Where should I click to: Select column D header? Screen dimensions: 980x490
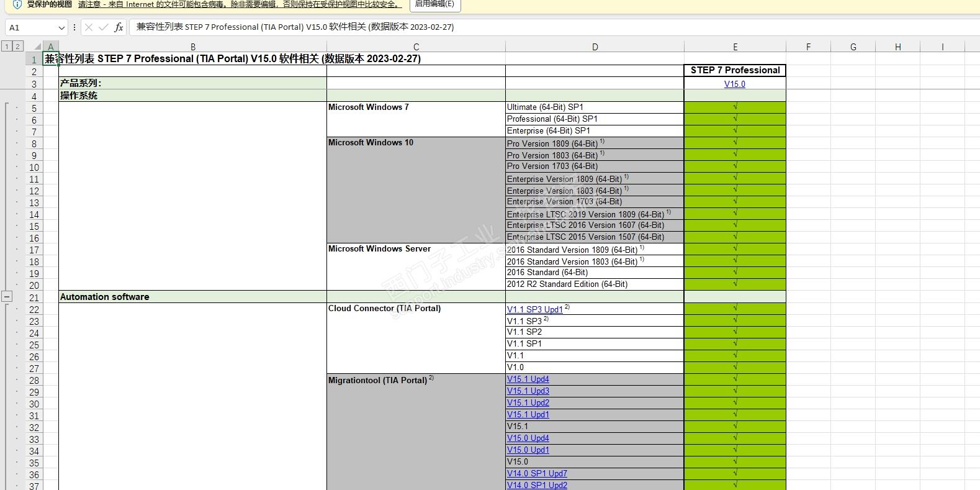tap(595, 47)
